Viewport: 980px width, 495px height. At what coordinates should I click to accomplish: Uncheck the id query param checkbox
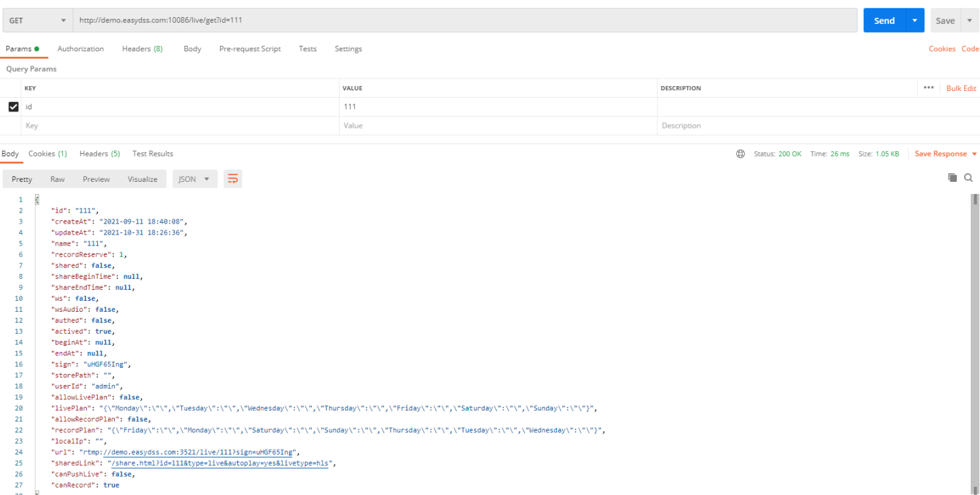click(x=14, y=107)
